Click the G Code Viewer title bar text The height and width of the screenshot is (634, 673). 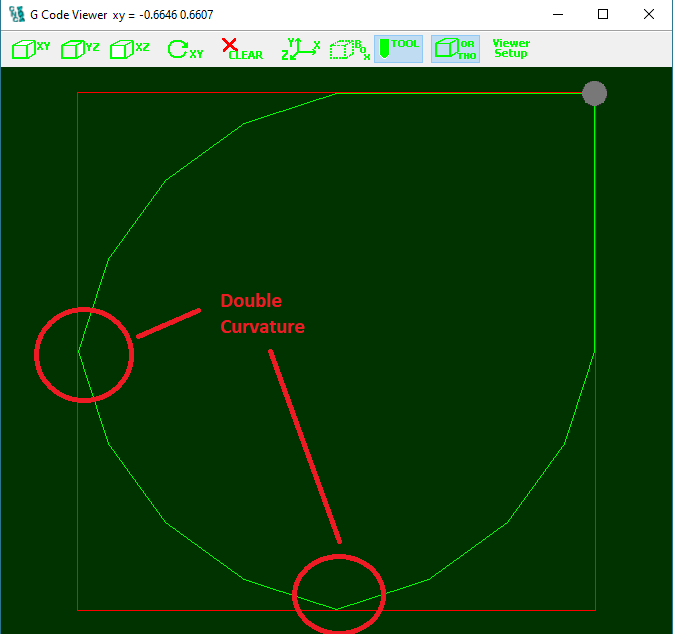tap(120, 15)
